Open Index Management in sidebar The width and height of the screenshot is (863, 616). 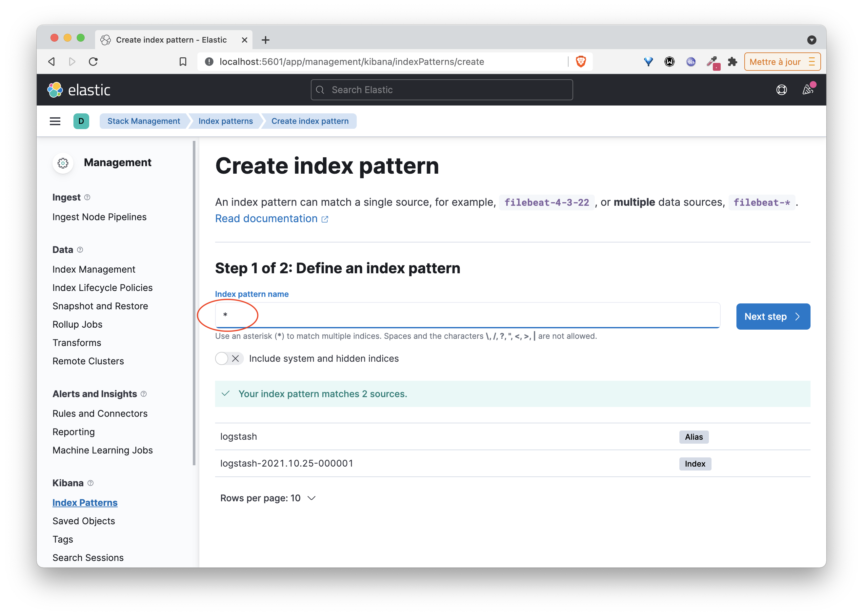(94, 270)
